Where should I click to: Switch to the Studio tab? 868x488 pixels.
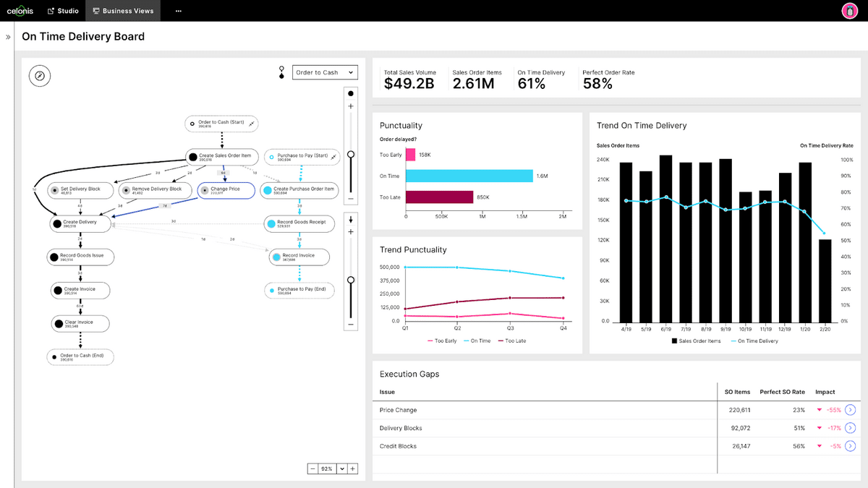coord(63,11)
